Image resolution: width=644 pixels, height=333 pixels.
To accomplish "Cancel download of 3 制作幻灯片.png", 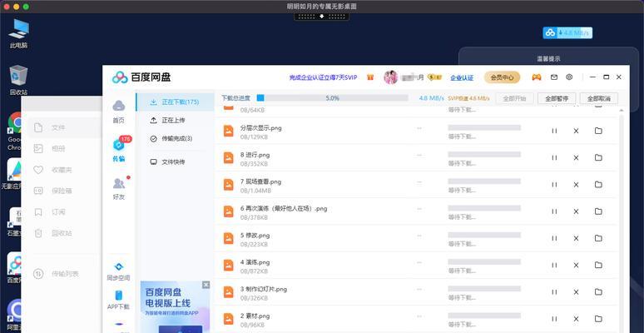I will (576, 292).
